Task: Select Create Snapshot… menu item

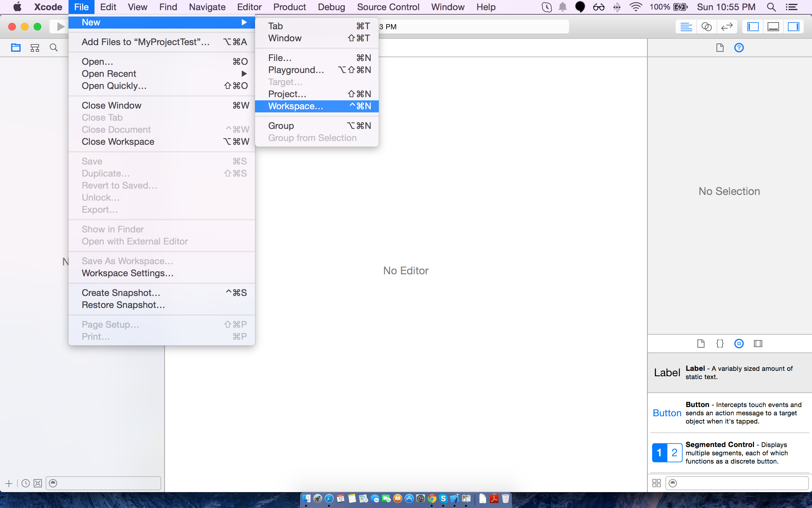Action: (x=162, y=293)
